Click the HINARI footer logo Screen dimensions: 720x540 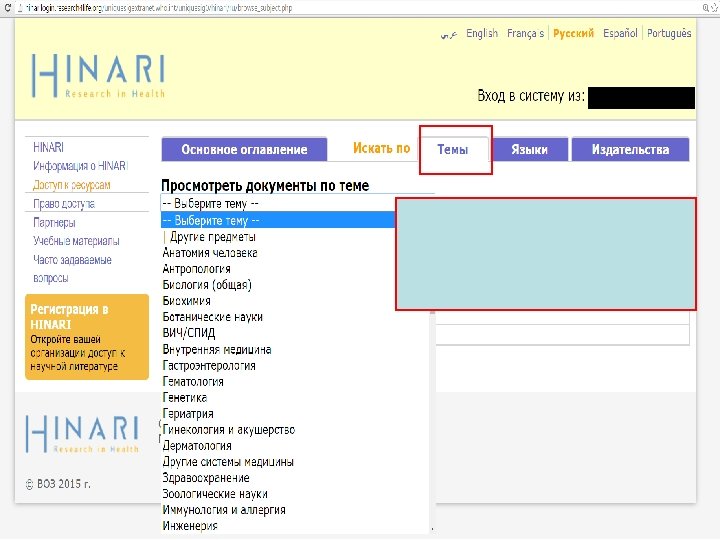[x=82, y=434]
